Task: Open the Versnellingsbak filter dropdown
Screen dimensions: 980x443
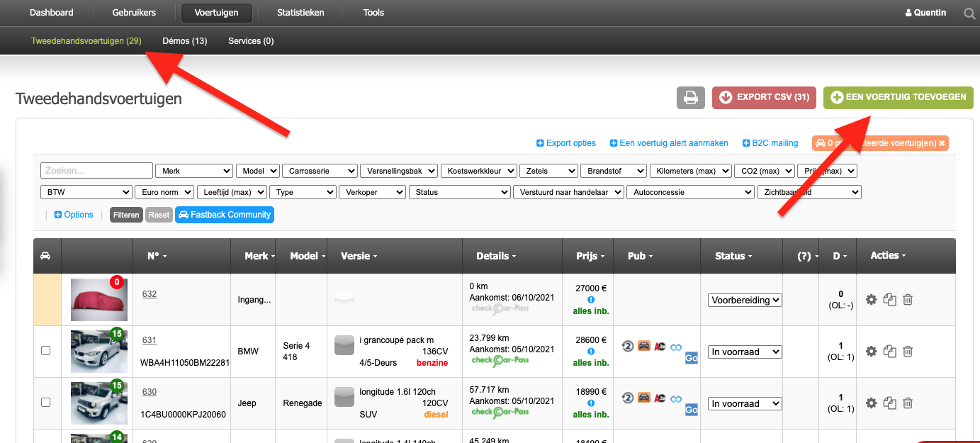Action: [x=398, y=171]
